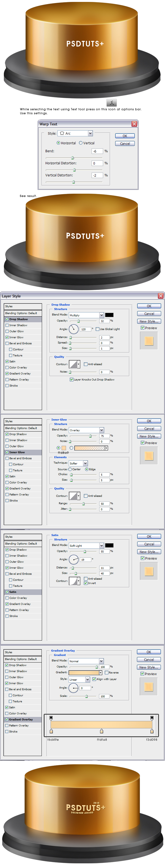Screen dimensions: 165x868
Task: Select the f6d49e left color stop
Action: (51, 731)
